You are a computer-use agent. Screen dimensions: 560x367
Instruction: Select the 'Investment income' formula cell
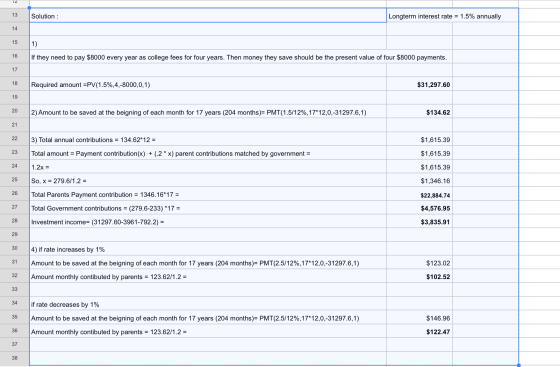coord(208,222)
